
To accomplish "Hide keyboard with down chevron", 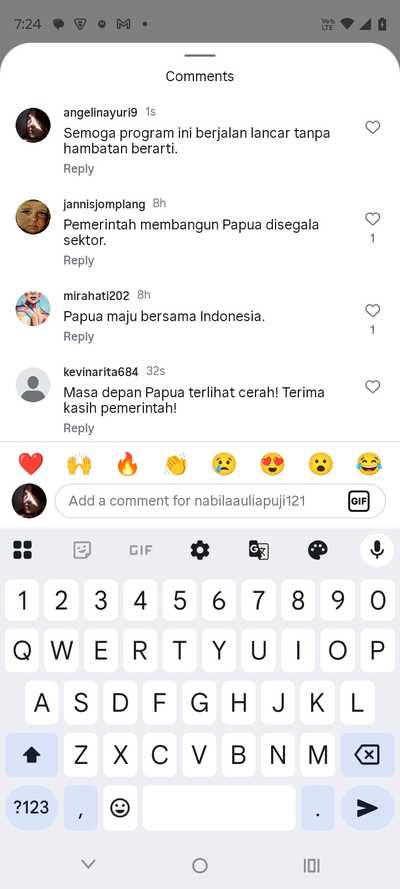I will click(x=88, y=864).
